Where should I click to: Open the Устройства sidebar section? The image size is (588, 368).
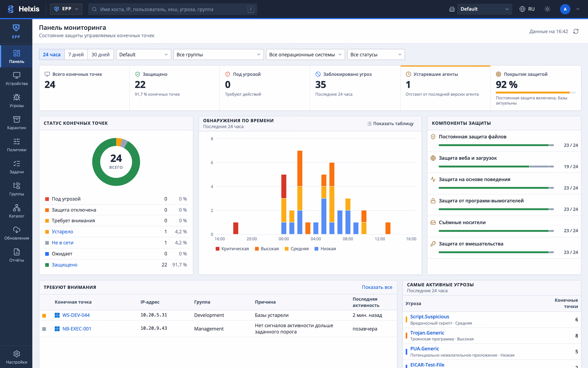coord(17,79)
